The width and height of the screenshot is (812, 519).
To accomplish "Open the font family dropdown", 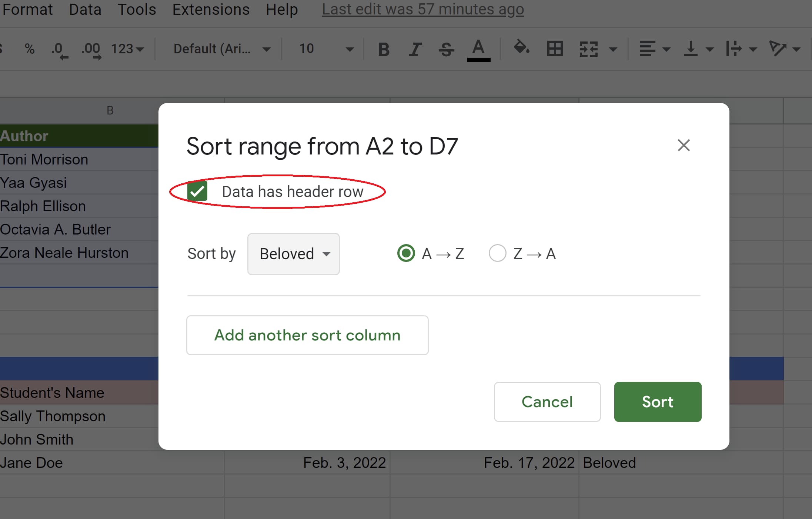I will (x=221, y=49).
